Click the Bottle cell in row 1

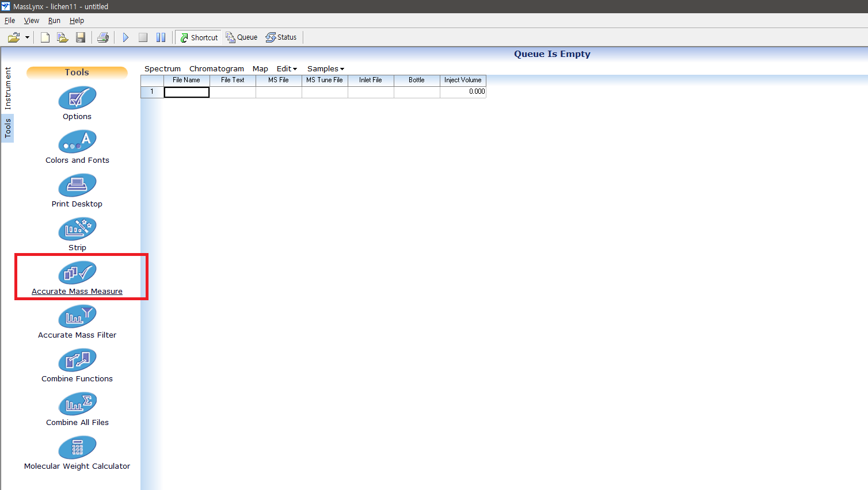coord(417,92)
